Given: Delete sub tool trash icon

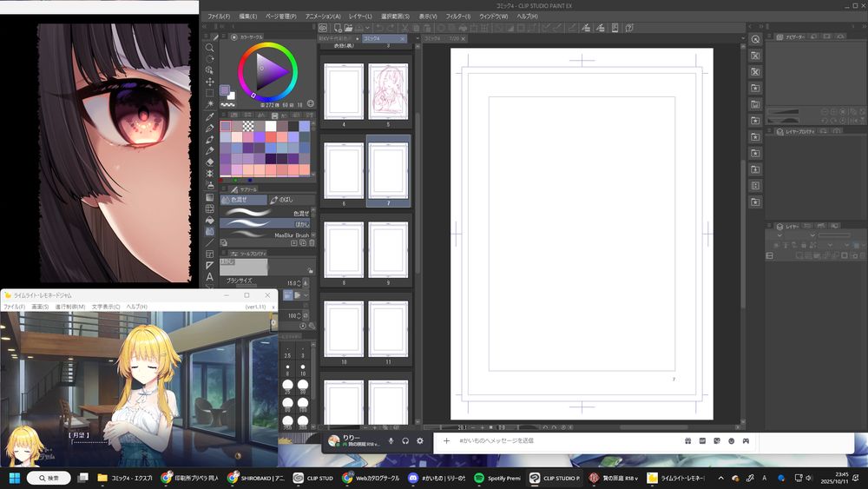Looking at the screenshot, I should point(312,243).
